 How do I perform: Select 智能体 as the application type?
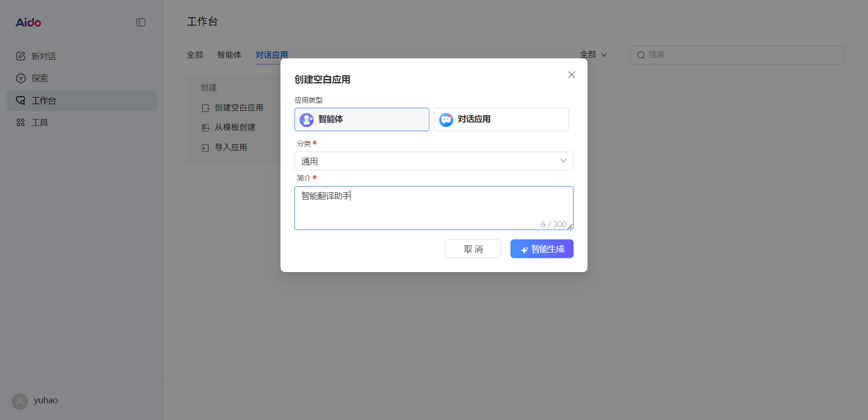(362, 119)
